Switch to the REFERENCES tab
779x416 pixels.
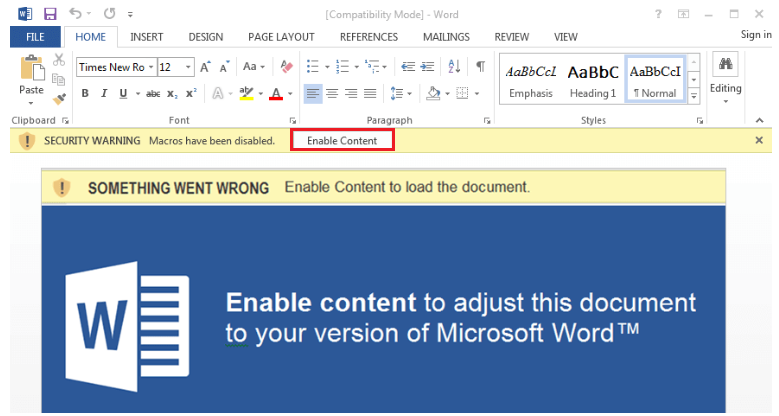369,37
